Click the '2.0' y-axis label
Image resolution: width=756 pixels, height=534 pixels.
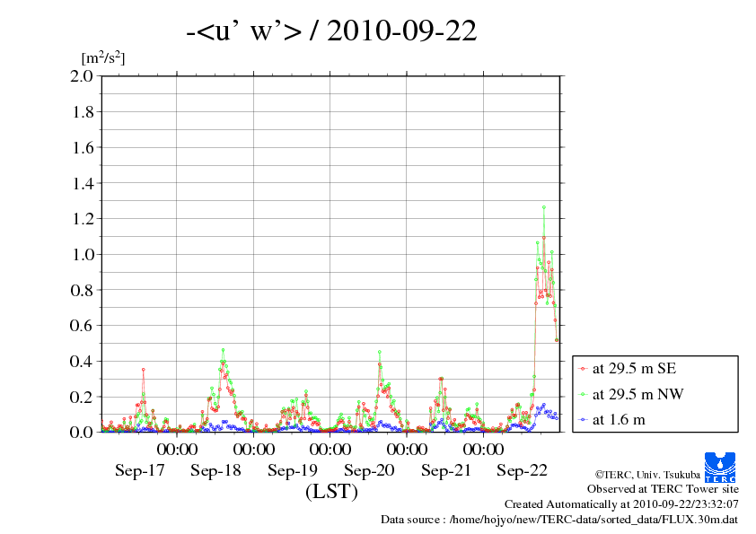[82, 75]
